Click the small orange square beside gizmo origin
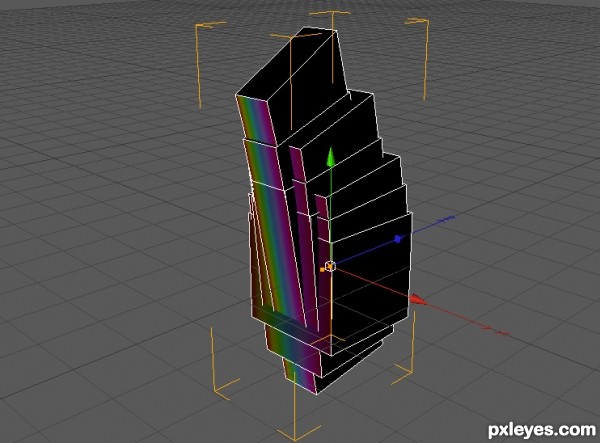The width and height of the screenshot is (600, 443). (322, 270)
